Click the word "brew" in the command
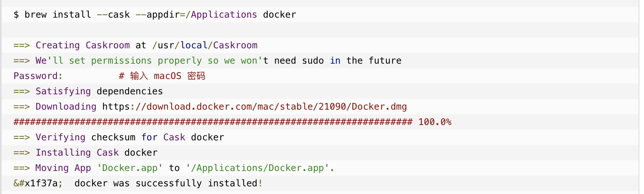 35,15
